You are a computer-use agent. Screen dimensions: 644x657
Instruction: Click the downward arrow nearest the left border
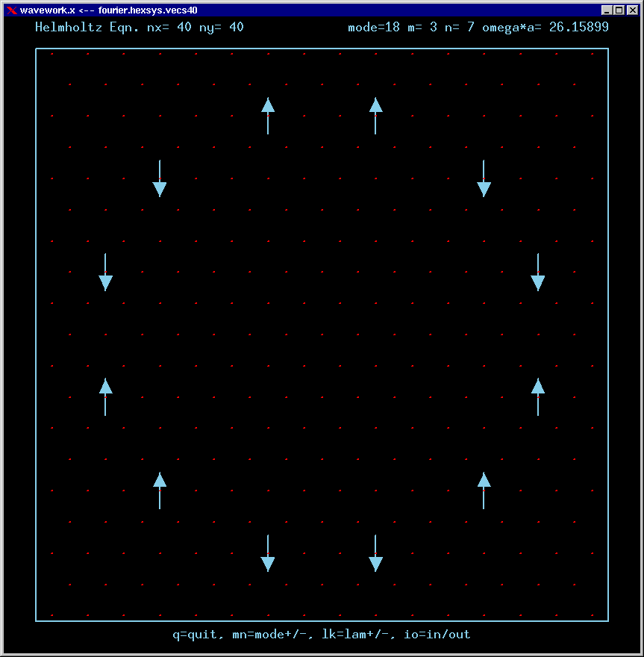point(105,272)
